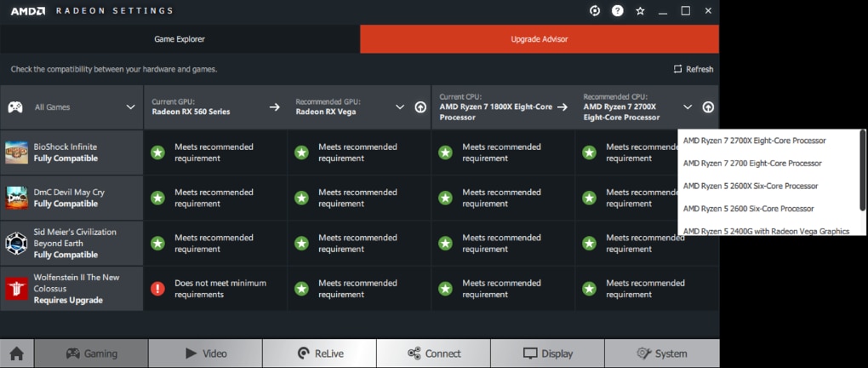868x368 pixels.
Task: Choose AMD Ryzen 7 2700X Eight-Core Processor option
Action: (769, 141)
